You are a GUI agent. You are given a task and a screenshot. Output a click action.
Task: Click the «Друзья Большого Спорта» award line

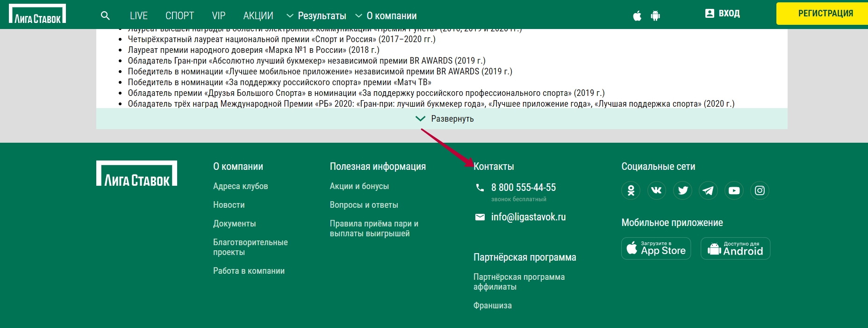point(366,93)
